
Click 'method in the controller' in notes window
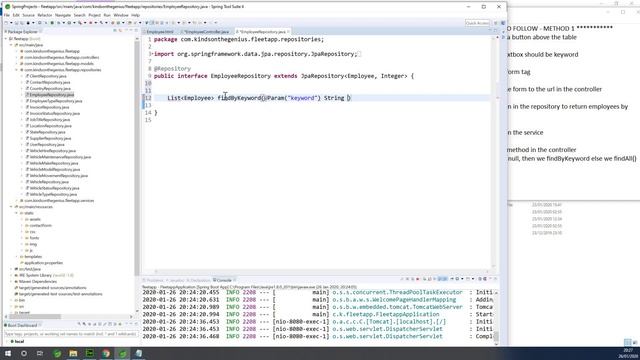(542, 150)
